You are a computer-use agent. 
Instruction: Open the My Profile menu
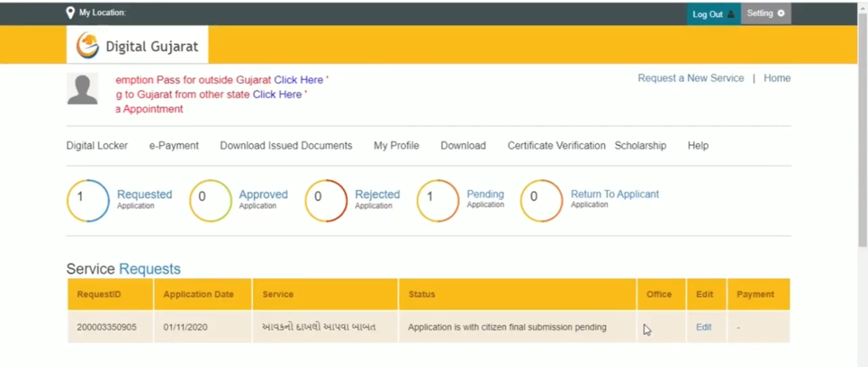pos(396,146)
